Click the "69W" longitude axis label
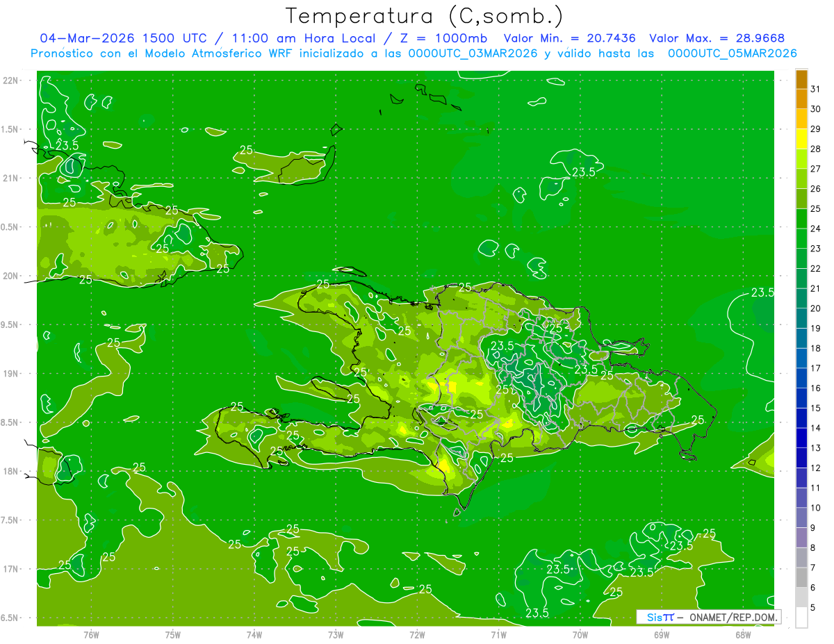The height and width of the screenshot is (644, 834). point(662,634)
